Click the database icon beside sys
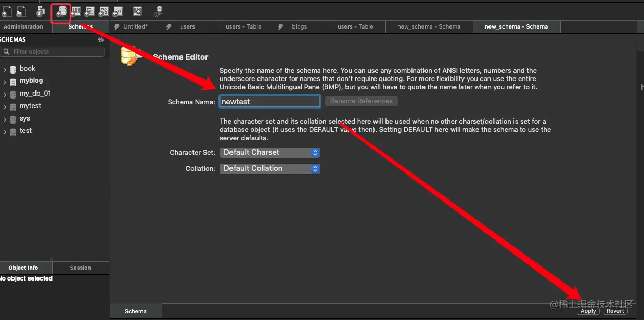This screenshot has width=644, height=320. 13,119
